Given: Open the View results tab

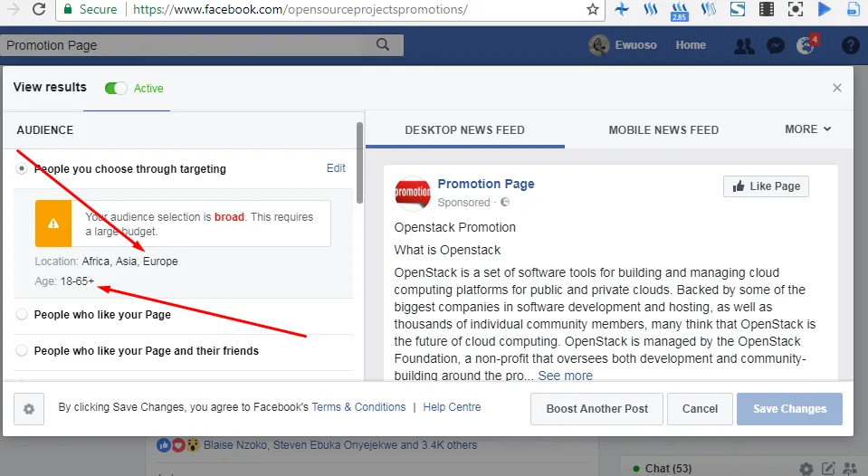Looking at the screenshot, I should coord(50,88).
